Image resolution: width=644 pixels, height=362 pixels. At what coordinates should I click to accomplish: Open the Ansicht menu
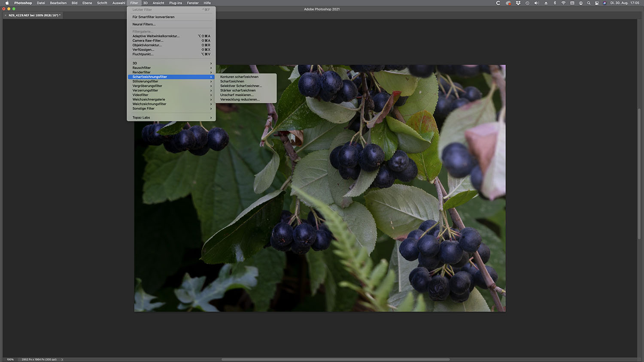click(158, 3)
